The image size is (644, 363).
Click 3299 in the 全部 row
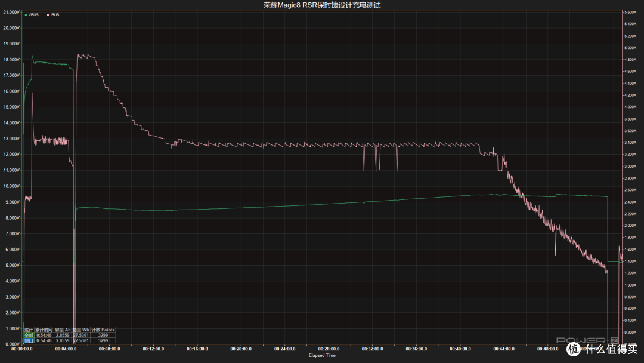point(103,335)
